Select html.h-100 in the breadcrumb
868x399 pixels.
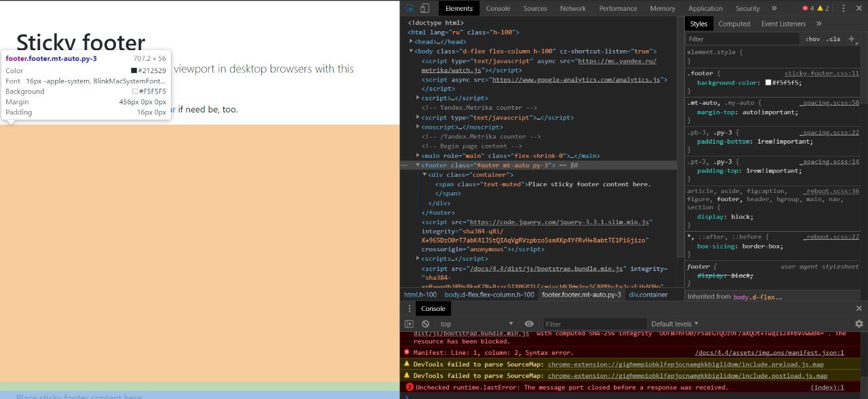(x=420, y=295)
